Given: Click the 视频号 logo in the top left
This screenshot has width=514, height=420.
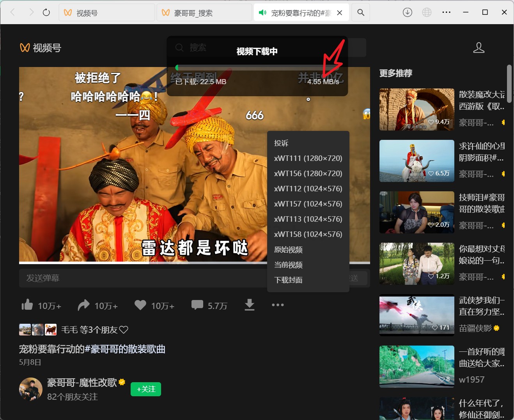Looking at the screenshot, I should [x=39, y=48].
